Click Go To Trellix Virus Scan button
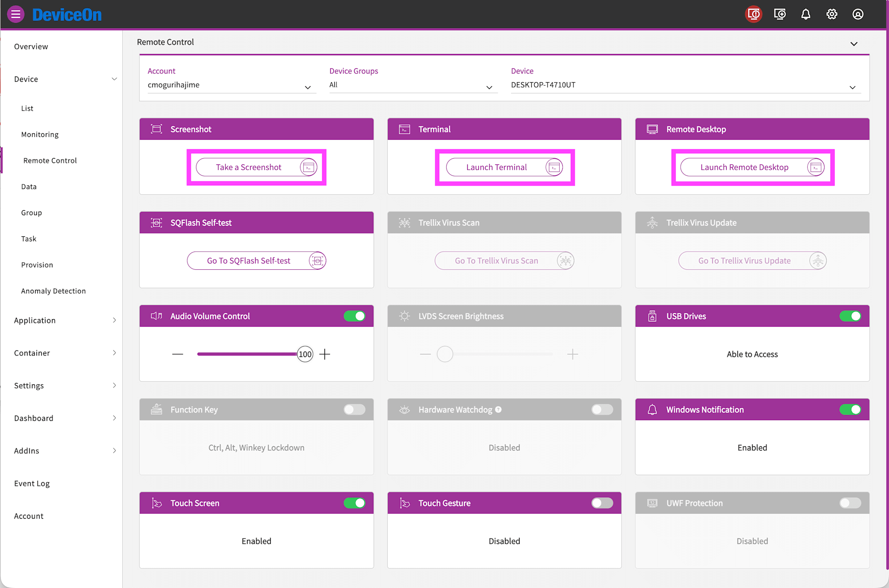Viewport: 889px width, 588px height. pyautogui.click(x=505, y=260)
